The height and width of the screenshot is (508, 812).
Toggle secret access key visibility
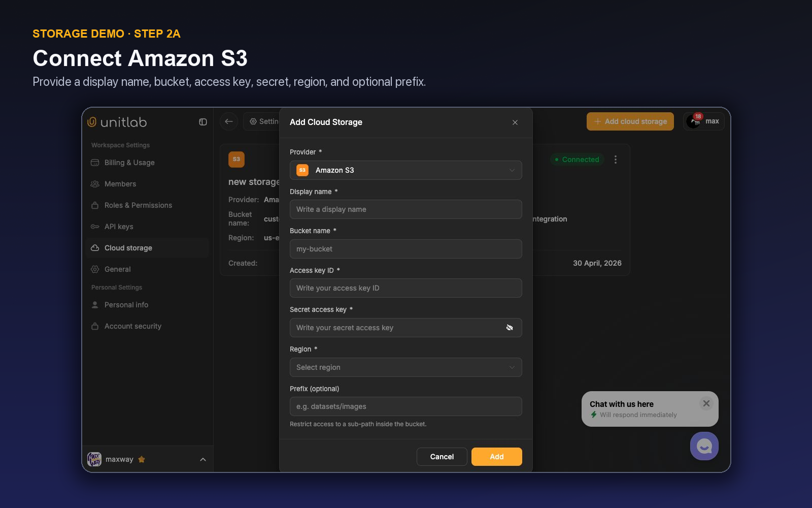coord(510,328)
